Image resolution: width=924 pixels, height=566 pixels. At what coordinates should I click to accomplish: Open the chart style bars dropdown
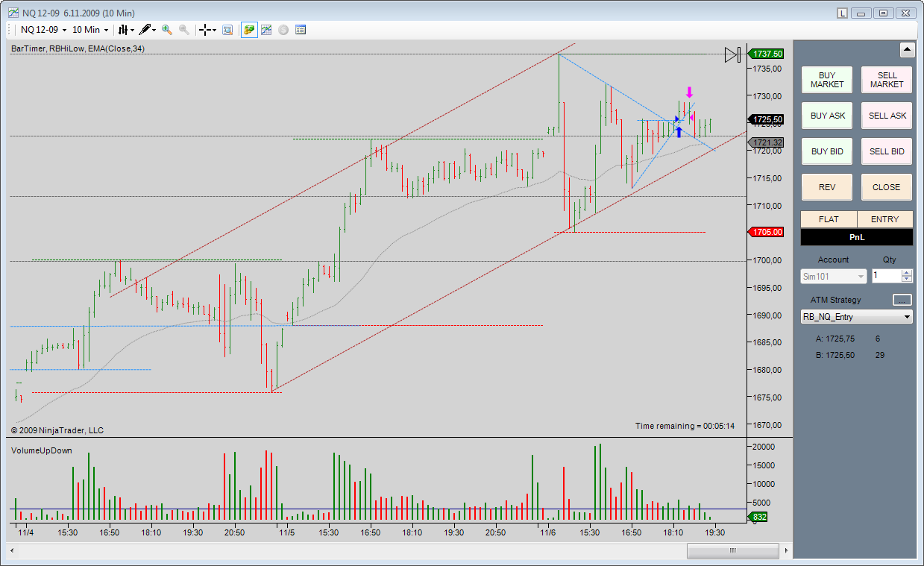[125, 30]
